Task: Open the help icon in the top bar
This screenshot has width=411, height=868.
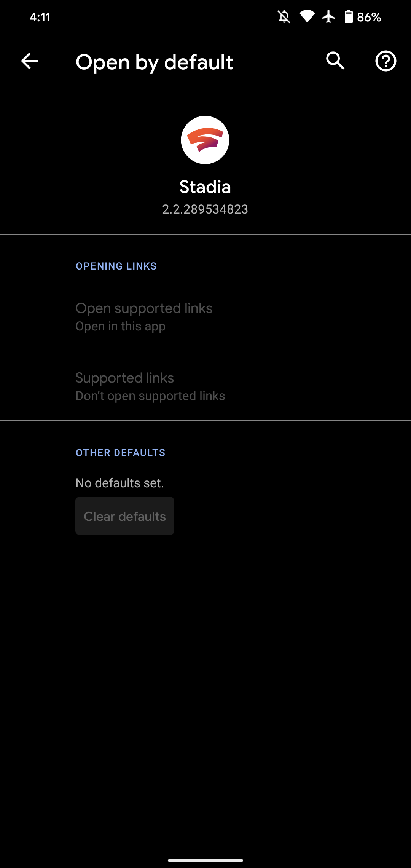Action: [x=386, y=62]
